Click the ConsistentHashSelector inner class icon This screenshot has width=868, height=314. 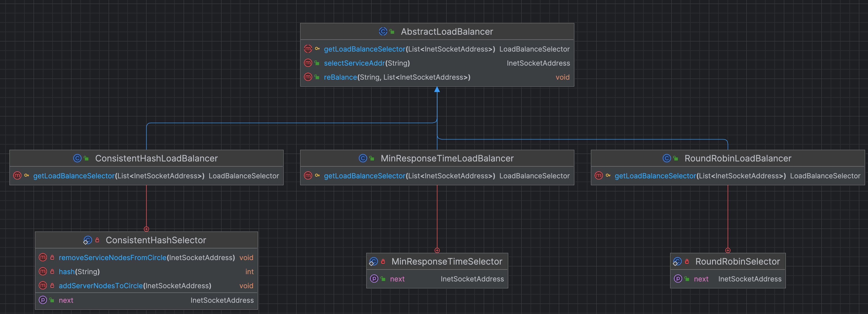click(88, 240)
